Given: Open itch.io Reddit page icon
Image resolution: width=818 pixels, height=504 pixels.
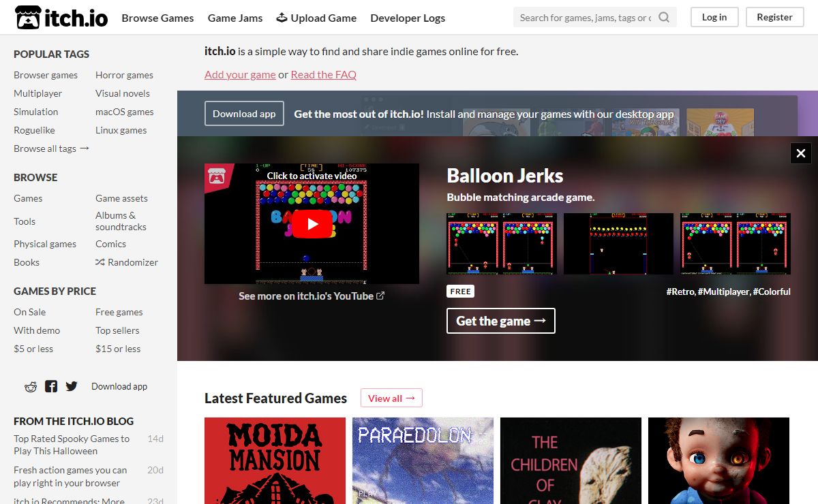Looking at the screenshot, I should (x=31, y=386).
